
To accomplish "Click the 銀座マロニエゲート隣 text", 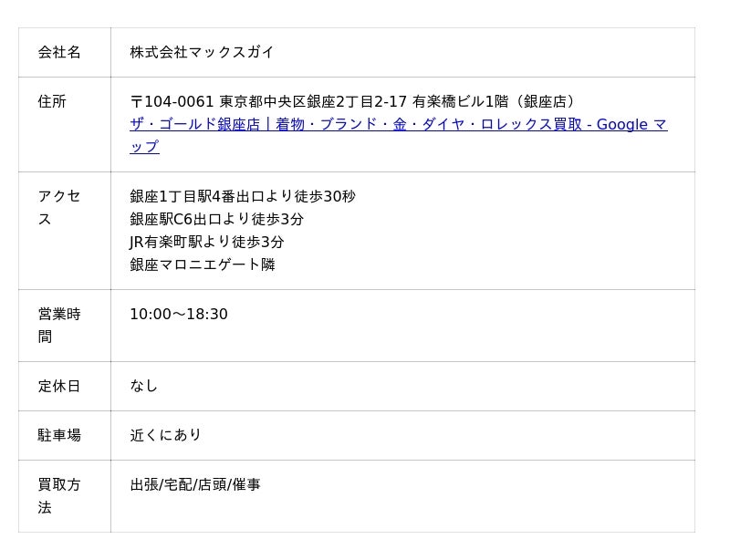I will (203, 264).
